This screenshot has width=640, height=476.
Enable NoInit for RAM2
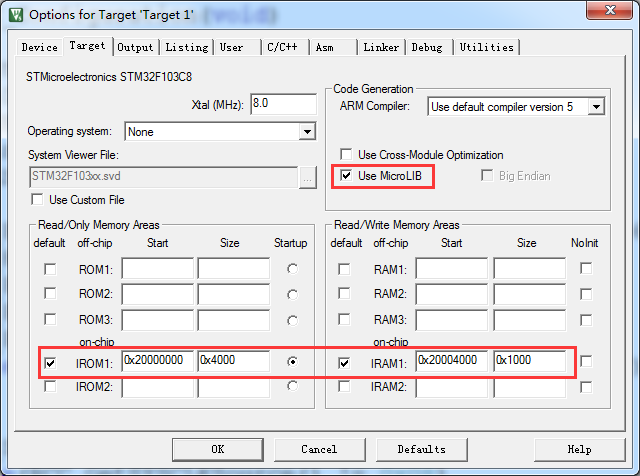(586, 294)
